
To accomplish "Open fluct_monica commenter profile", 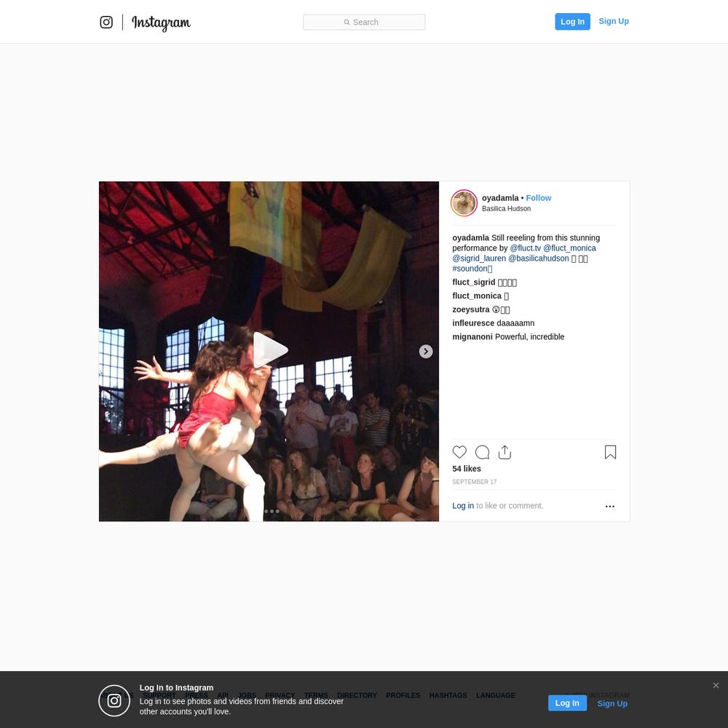I will [x=477, y=296].
